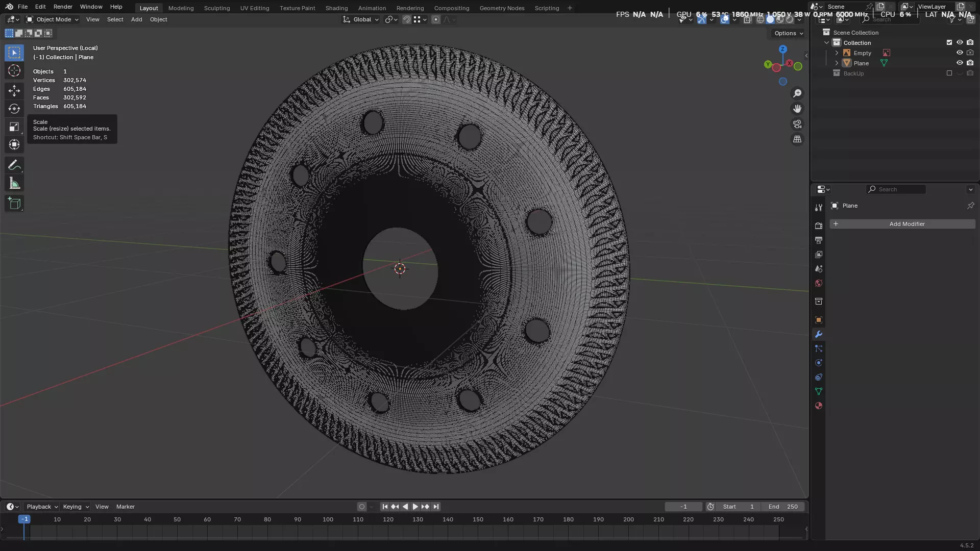
Task: Select the Rotate tool
Action: [14, 109]
